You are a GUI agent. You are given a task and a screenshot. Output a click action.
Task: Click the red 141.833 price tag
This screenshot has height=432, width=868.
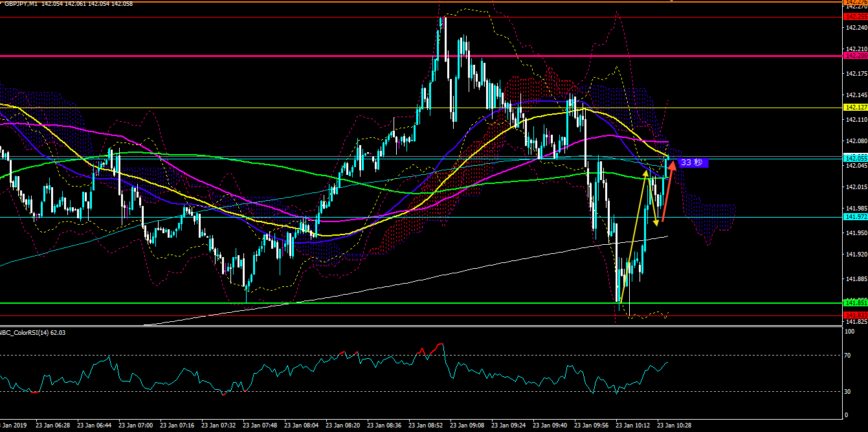856,315
